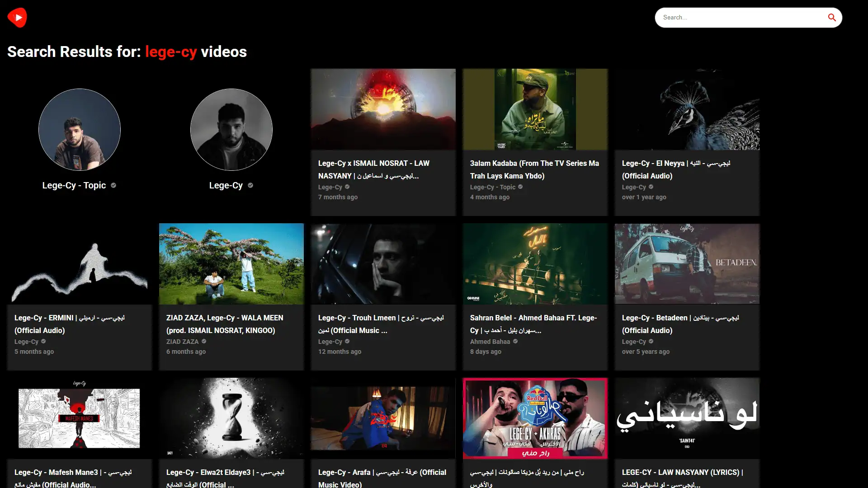Open ERMINI video thumbnail

pyautogui.click(x=80, y=264)
